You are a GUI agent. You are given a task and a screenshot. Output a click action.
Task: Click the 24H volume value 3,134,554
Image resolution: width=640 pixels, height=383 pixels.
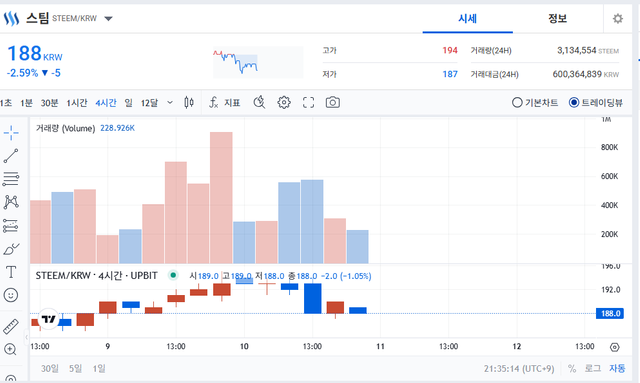(x=577, y=50)
